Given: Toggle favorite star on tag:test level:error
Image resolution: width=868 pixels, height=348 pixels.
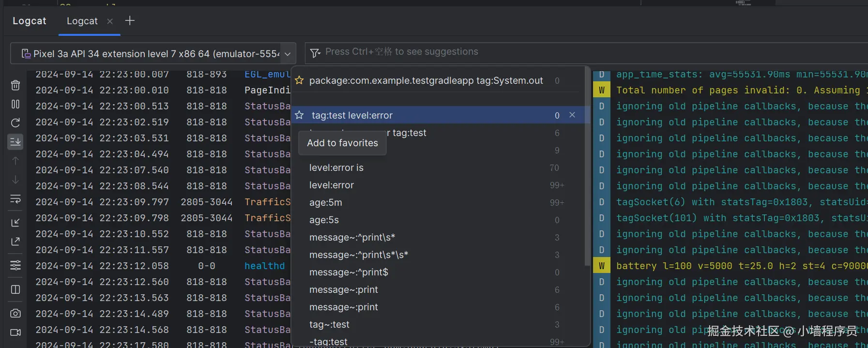Looking at the screenshot, I should [x=299, y=115].
